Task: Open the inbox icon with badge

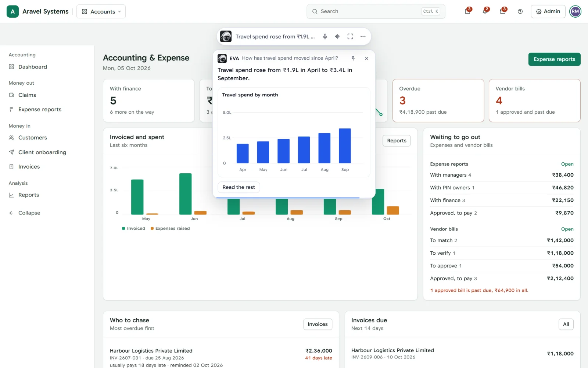Action: tap(503, 11)
